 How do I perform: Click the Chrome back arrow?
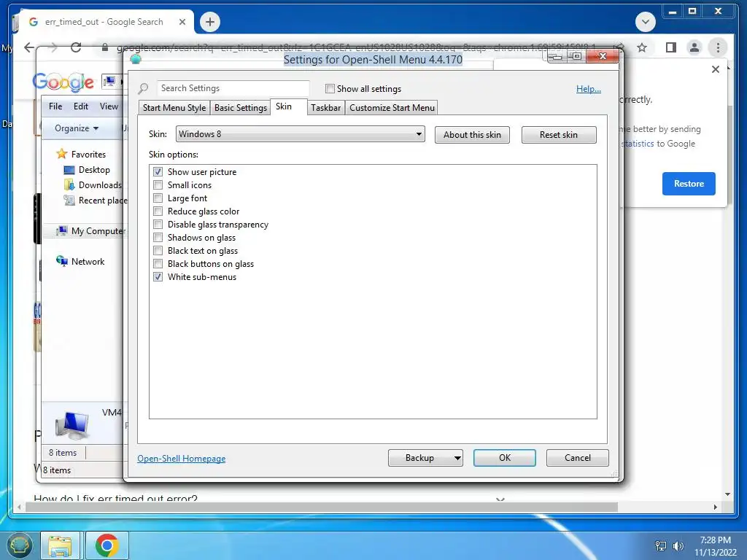tap(29, 47)
